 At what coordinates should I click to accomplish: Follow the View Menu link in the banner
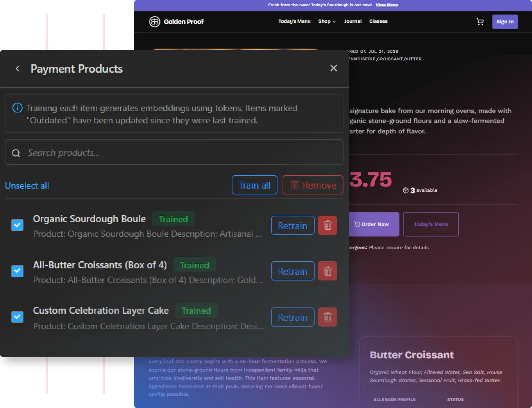[x=386, y=5]
